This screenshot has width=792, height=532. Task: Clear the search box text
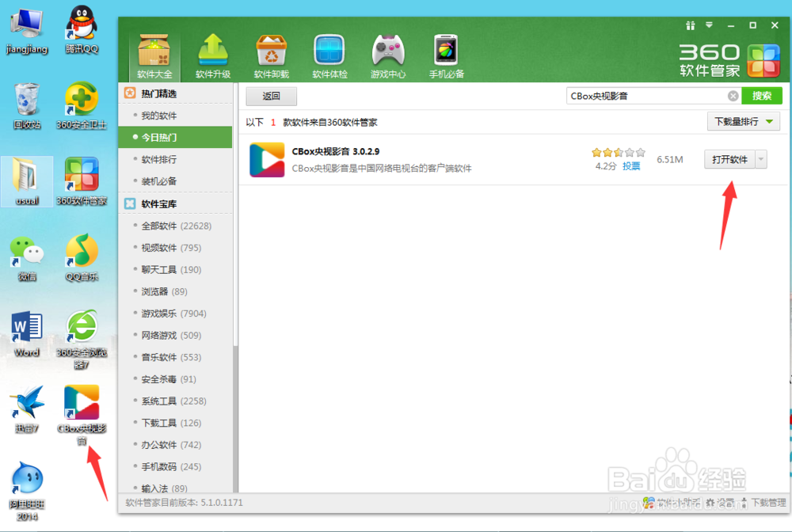pyautogui.click(x=733, y=96)
